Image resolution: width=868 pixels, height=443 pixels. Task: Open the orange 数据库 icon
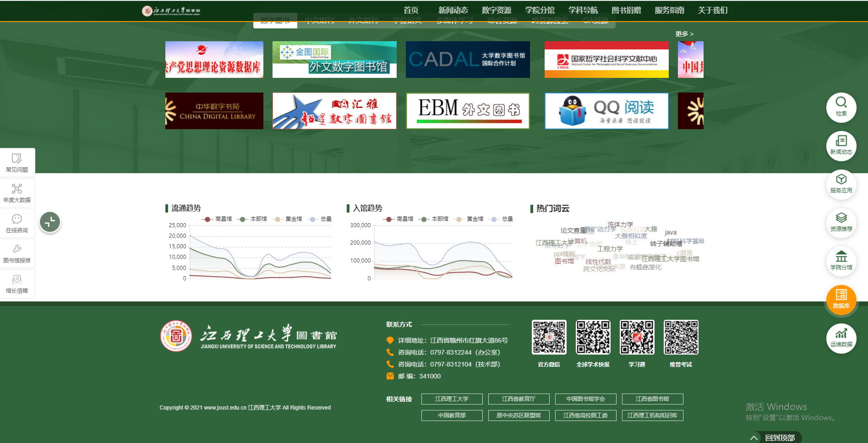(x=841, y=300)
